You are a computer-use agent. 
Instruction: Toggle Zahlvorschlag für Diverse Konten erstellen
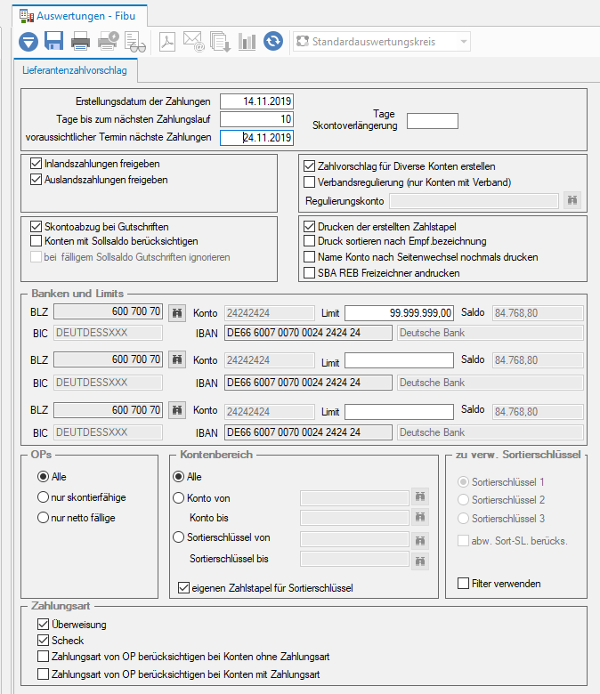[x=309, y=166]
